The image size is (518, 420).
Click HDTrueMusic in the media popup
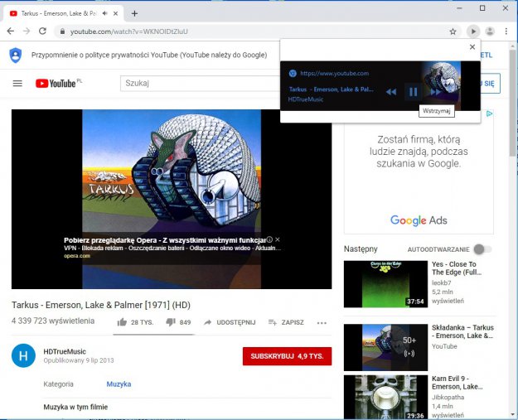306,99
